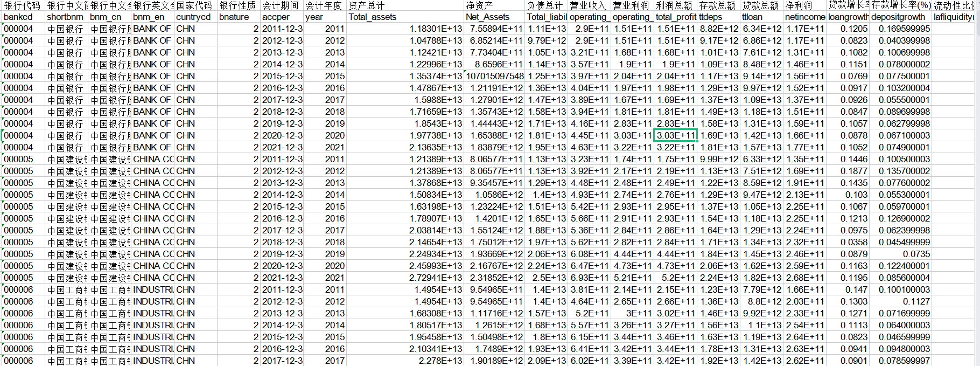Select total liabilities value 9.79E+12
This screenshot has height=366, width=980.
[547, 40]
